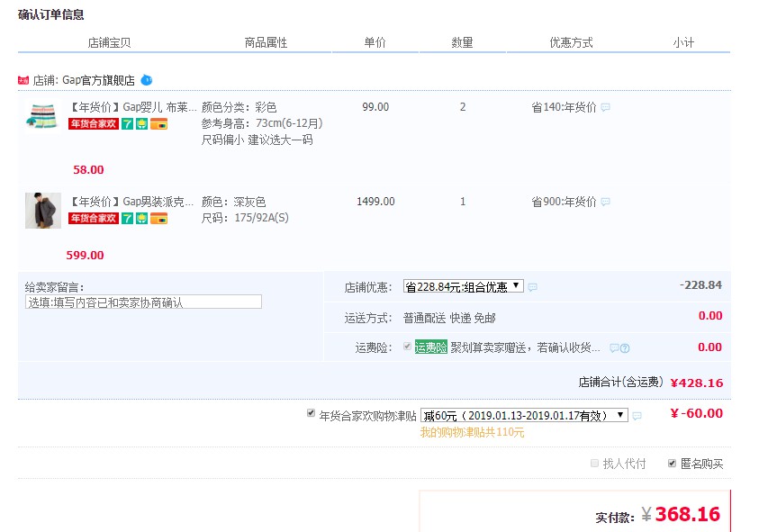Click the 年货合家欢 badge under the Gap婴儿 item
This screenshot has width=768, height=532.
coord(94,124)
